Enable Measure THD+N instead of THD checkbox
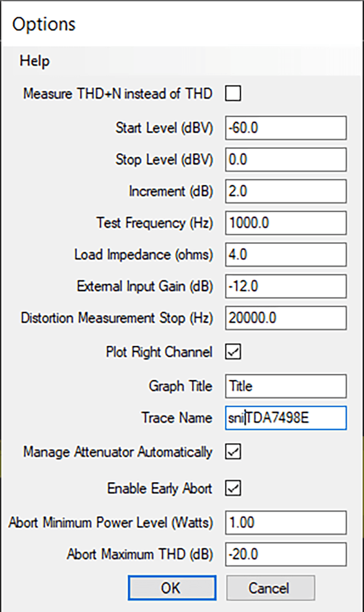This screenshot has height=612, width=364. pos(233,93)
